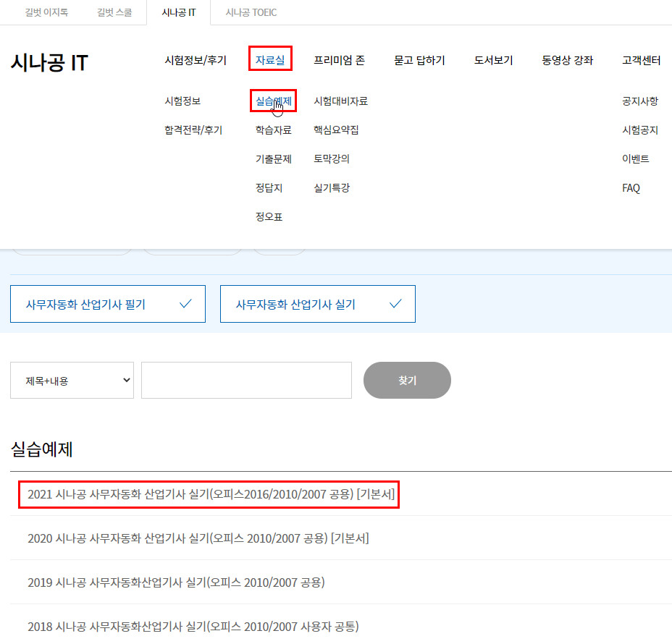Expand the 제목+내용 search type dropdown
Image resolution: width=672 pixels, height=644 pixels.
72,380
